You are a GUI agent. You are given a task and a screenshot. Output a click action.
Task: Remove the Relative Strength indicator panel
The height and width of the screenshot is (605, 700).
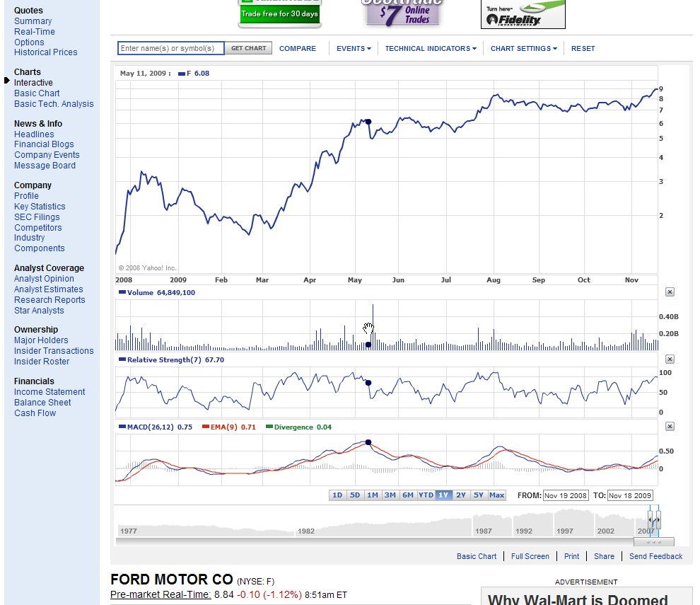point(670,359)
